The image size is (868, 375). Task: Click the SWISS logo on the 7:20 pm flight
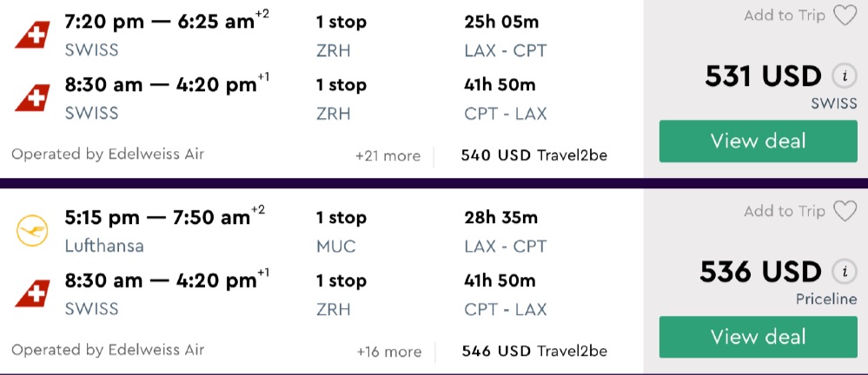pos(31,35)
